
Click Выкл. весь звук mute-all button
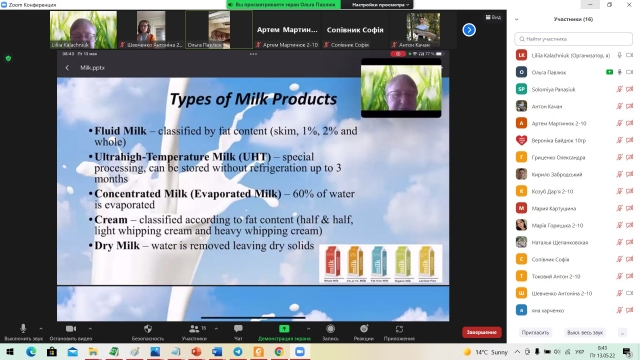[x=584, y=333]
